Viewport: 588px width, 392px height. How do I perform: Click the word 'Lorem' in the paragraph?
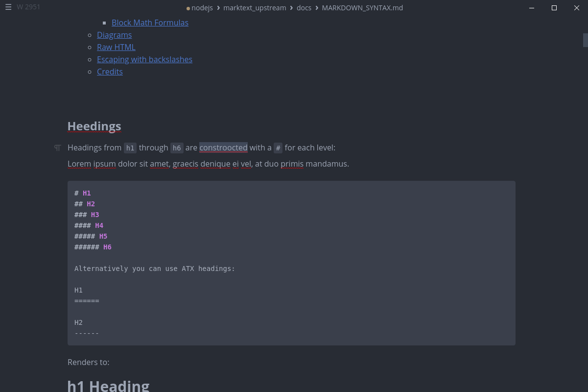tap(79, 164)
